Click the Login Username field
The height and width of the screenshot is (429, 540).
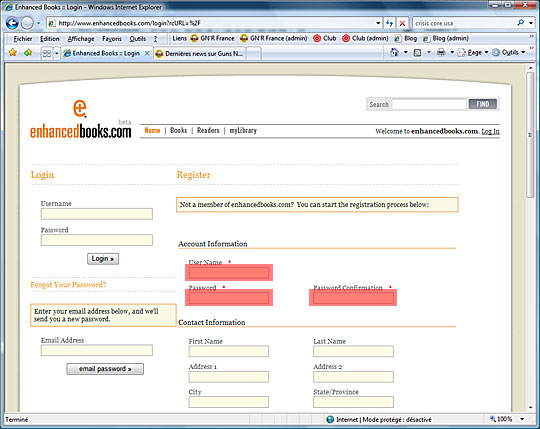point(96,214)
